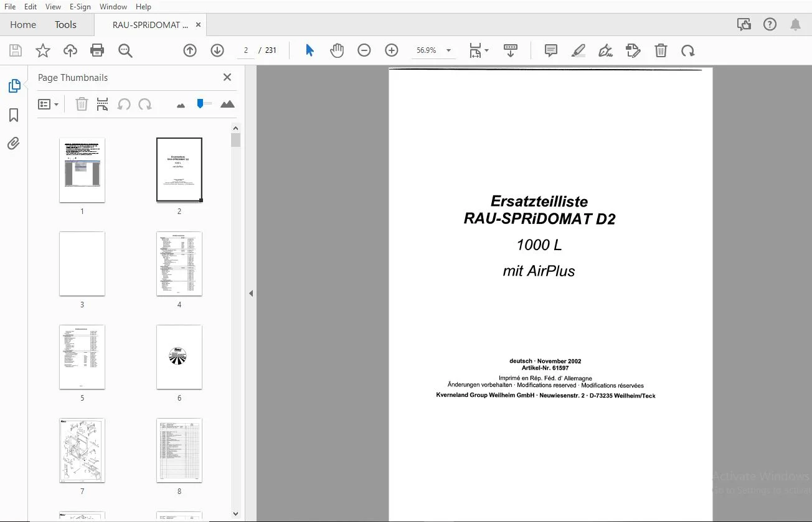
Task: Click the Save file icon
Action: pos(16,50)
